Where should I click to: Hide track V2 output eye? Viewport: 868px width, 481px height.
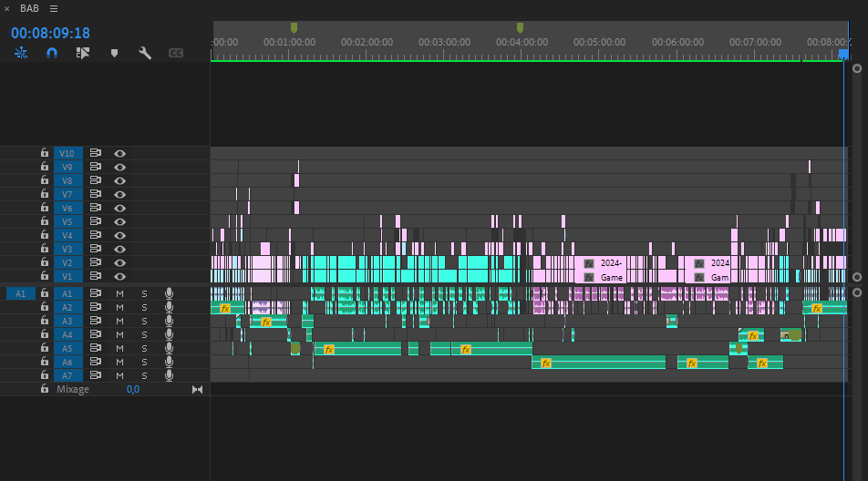119,262
